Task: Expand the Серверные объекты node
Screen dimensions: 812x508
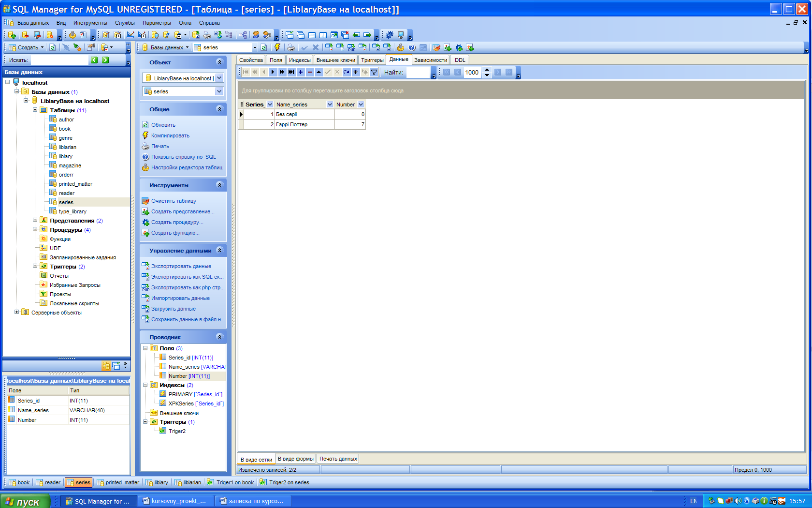Action: [x=16, y=312]
